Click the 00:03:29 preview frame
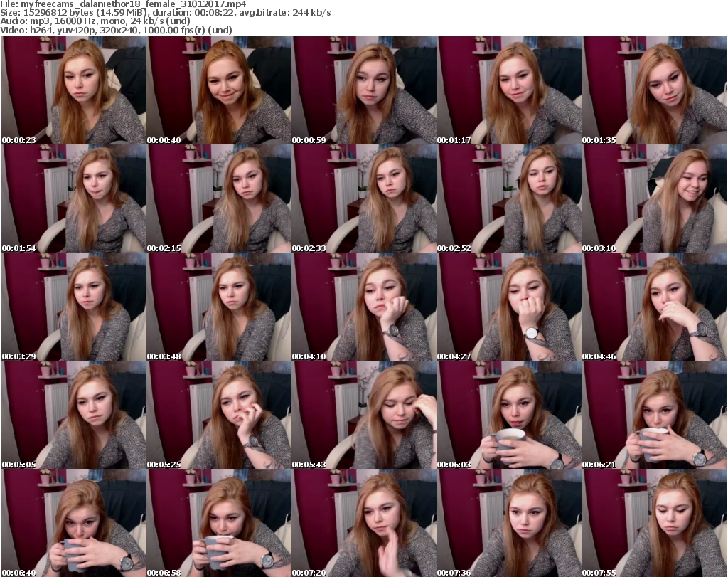728x577 pixels. (74, 307)
